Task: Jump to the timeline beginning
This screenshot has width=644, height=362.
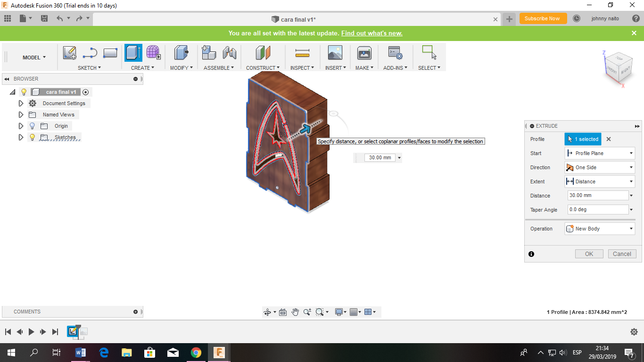Action: pos(8,332)
